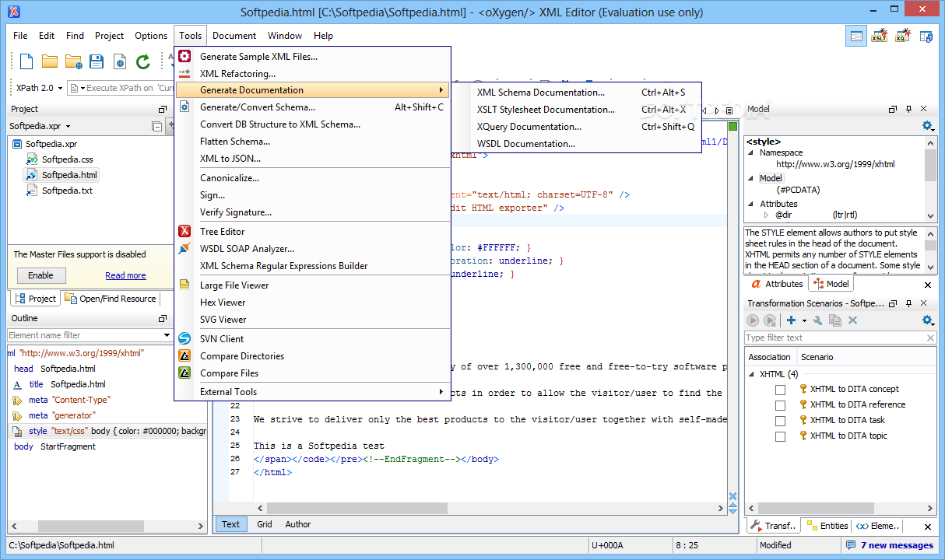945x560 pixels.
Task: Click the Duplicate scenario icon
Action: point(835,320)
